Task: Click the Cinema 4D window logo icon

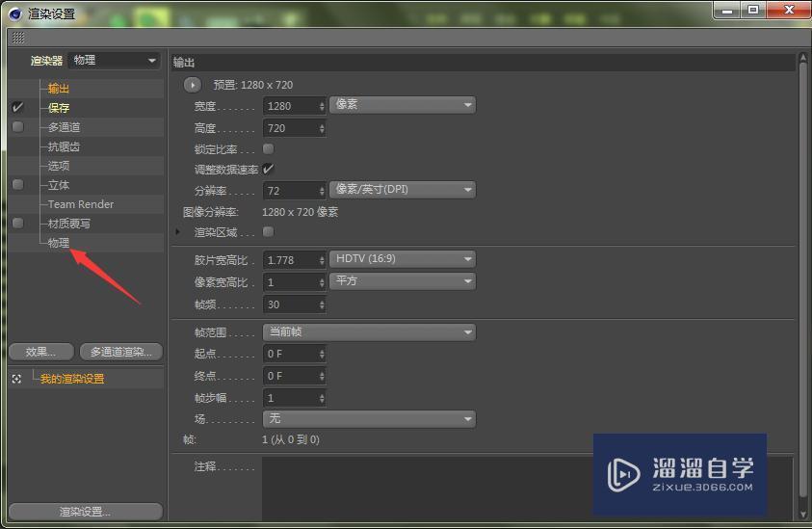Action: click(x=15, y=14)
